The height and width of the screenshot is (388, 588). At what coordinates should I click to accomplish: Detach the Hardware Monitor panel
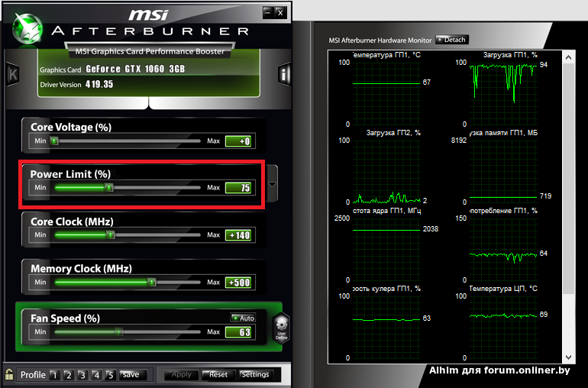[452, 40]
